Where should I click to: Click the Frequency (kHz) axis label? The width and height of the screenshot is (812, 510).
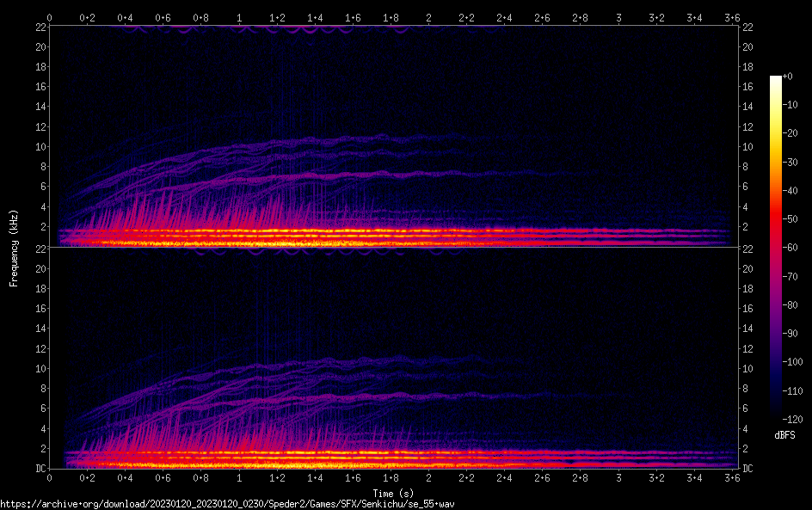tap(14, 247)
